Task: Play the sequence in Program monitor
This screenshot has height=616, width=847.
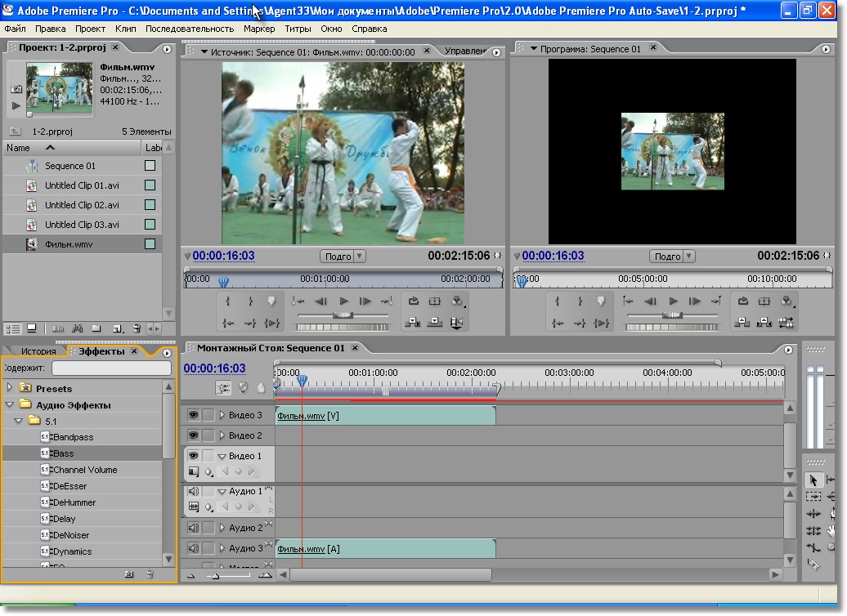Action: [673, 301]
